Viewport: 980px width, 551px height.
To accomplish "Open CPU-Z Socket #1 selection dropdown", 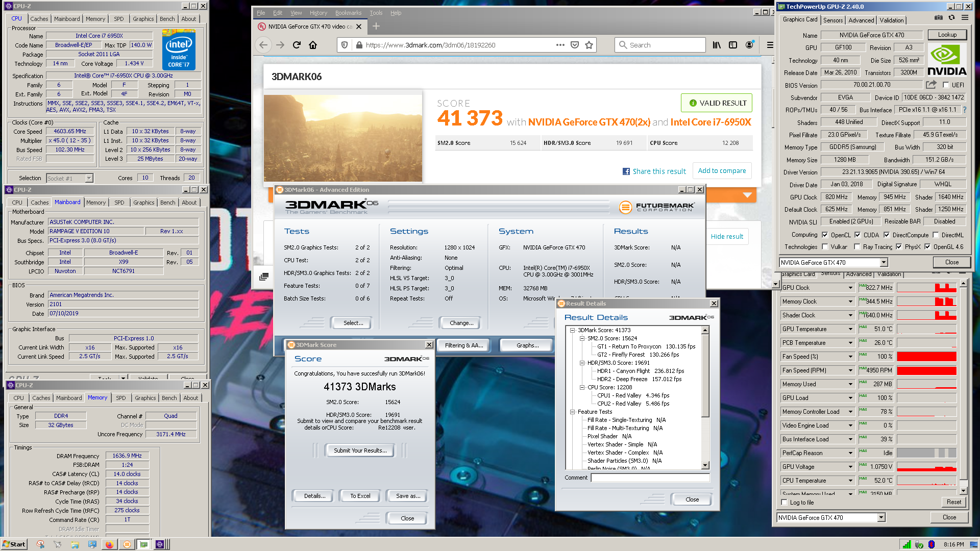I will point(89,178).
